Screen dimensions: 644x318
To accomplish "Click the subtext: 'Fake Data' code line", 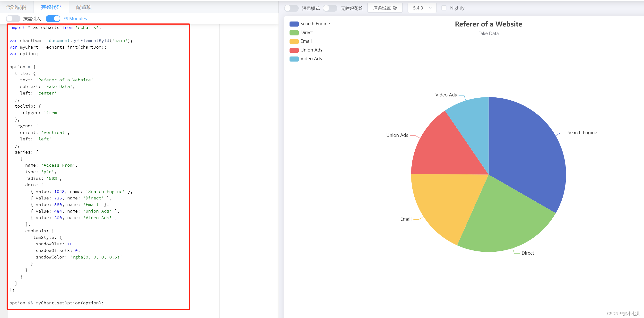I will (47, 86).
